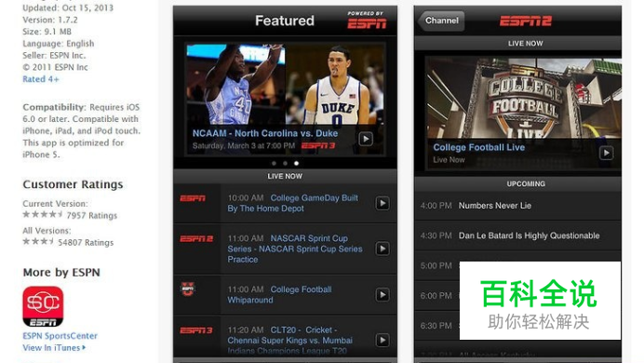The width and height of the screenshot is (644, 363).
Task: Open the ESPN SportsCenter app icon
Action: pos(43,307)
